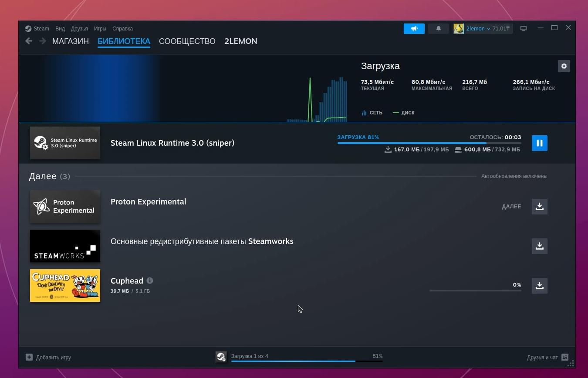Click the 2lemon profile avatar

coord(459,29)
